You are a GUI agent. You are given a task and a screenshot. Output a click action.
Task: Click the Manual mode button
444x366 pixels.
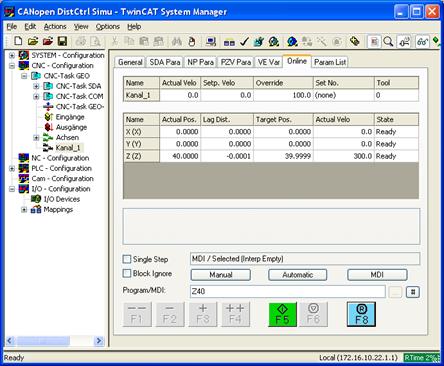point(221,275)
